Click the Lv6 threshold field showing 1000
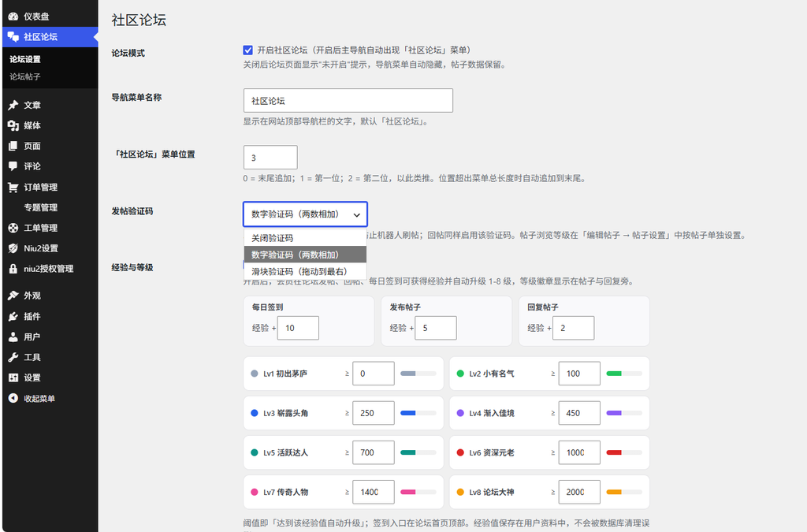 coord(579,452)
